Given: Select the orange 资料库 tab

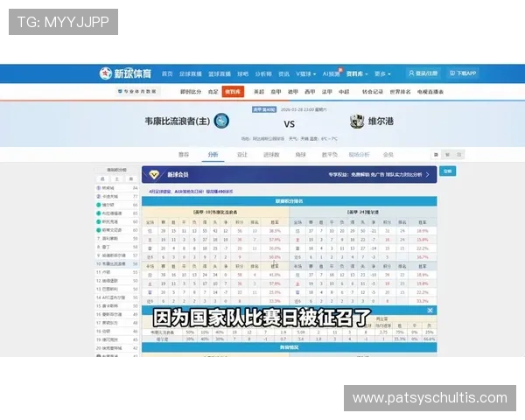Looking at the screenshot, I should [233, 91].
